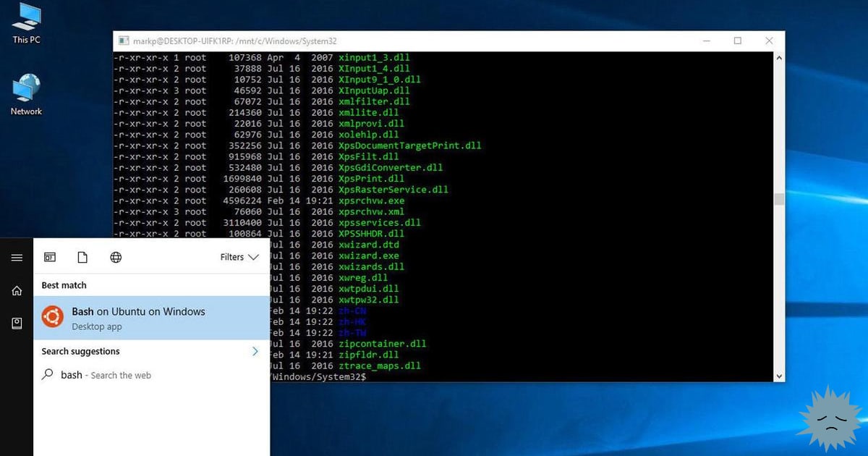This screenshot has width=868, height=456.
Task: Expand the Filters dropdown
Action: pyautogui.click(x=239, y=257)
